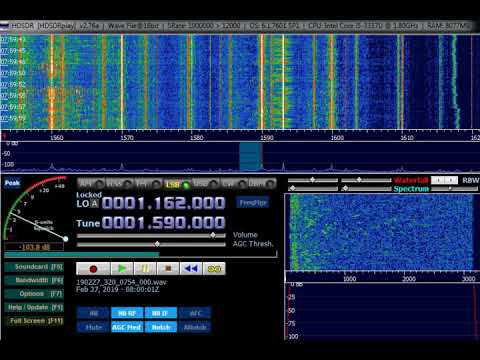Click the AGC Med button
The height and width of the screenshot is (360, 480).
pyautogui.click(x=127, y=327)
